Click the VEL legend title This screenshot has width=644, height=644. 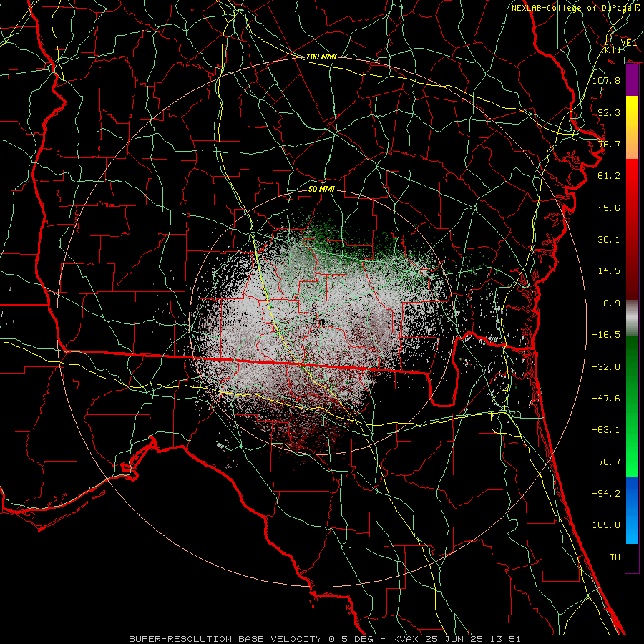[x=628, y=43]
